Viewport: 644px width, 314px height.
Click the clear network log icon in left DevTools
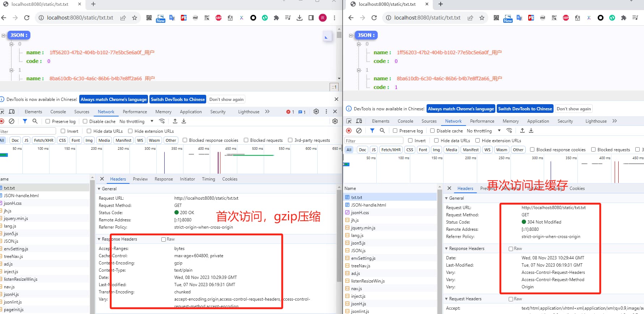[x=12, y=121]
